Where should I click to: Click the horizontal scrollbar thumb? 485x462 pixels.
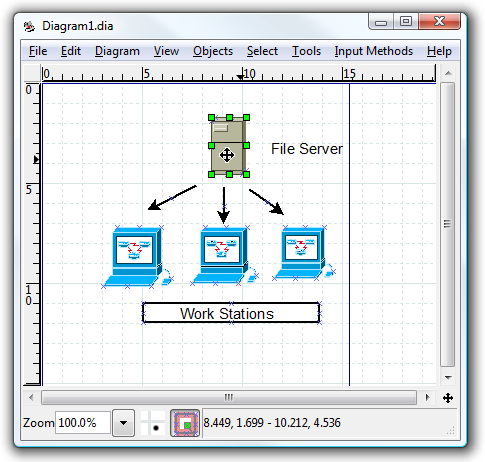coord(229,397)
